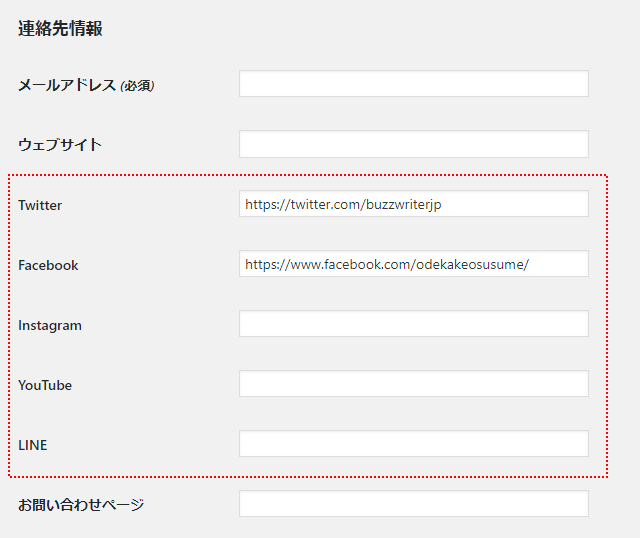
Task: Click the メールアドレス field label
Action: tap(67, 85)
